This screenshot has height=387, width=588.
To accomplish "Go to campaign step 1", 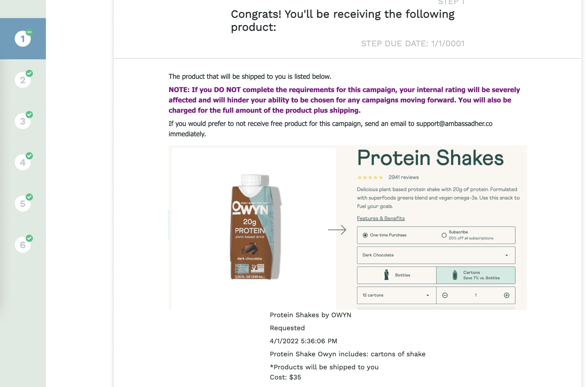I will [23, 39].
